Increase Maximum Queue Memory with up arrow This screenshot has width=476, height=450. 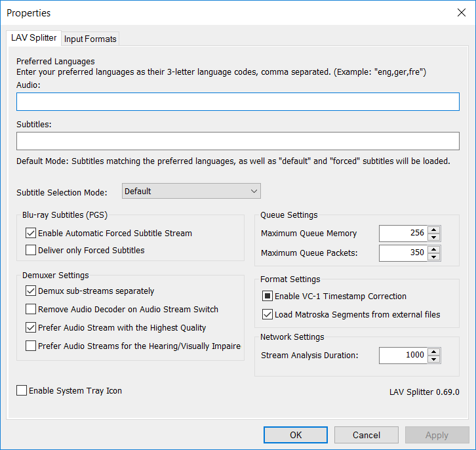433,230
